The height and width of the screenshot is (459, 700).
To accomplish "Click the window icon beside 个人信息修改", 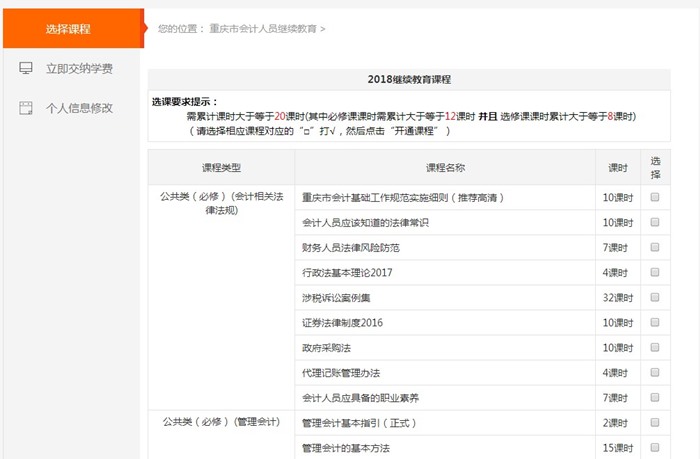I will (x=26, y=108).
